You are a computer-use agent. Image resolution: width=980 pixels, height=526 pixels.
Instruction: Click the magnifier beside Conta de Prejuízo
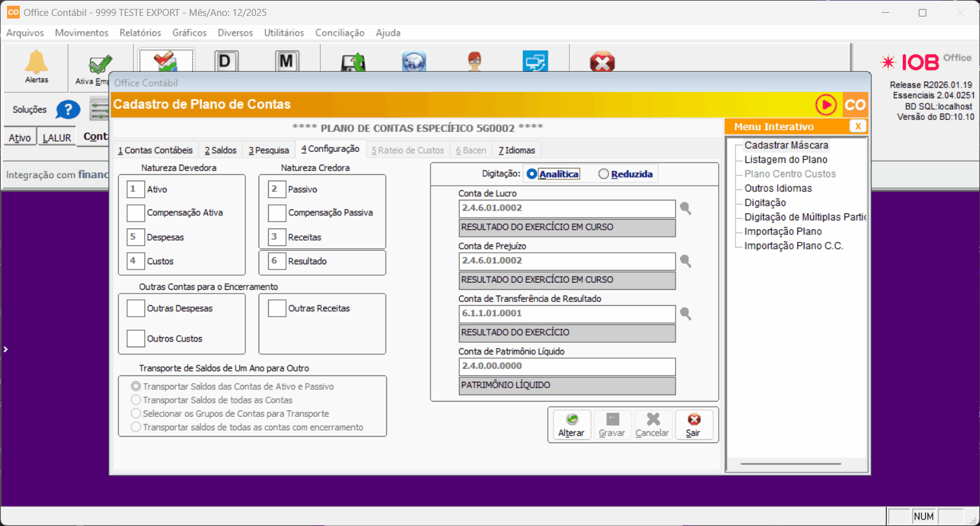tap(685, 261)
